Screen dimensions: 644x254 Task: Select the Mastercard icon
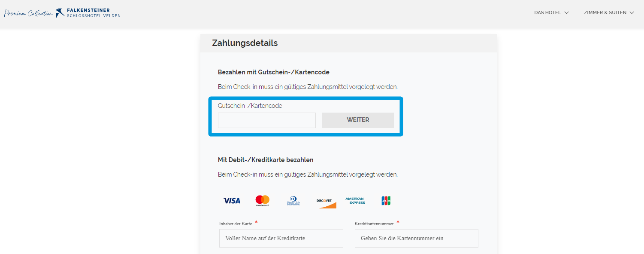262,201
